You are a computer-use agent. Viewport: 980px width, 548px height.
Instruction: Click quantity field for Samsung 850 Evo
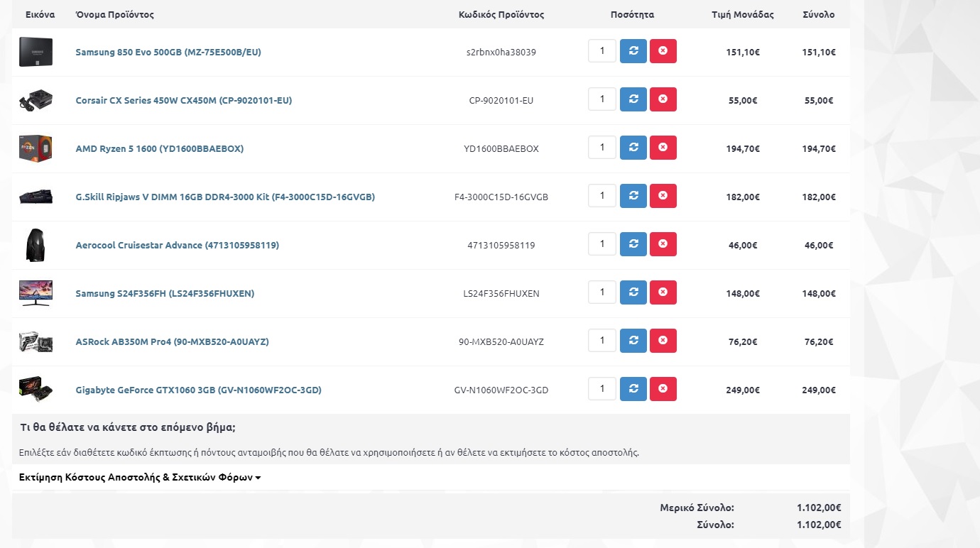[602, 51]
